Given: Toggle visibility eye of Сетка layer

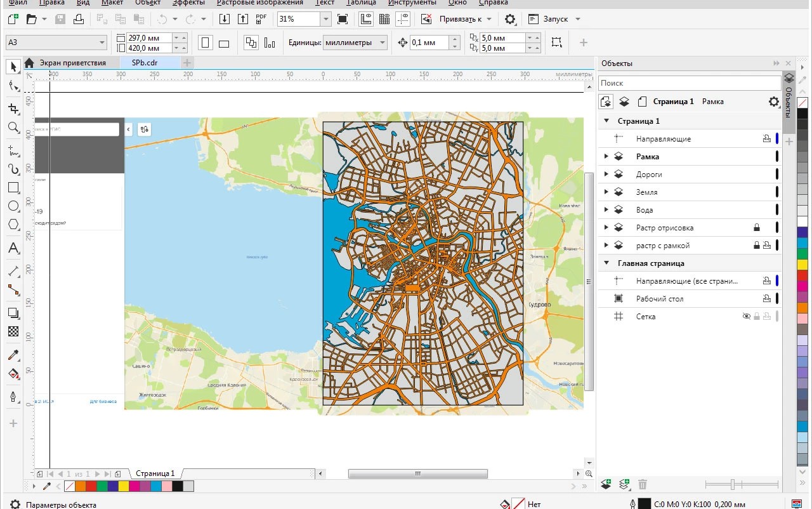Looking at the screenshot, I should [x=747, y=316].
